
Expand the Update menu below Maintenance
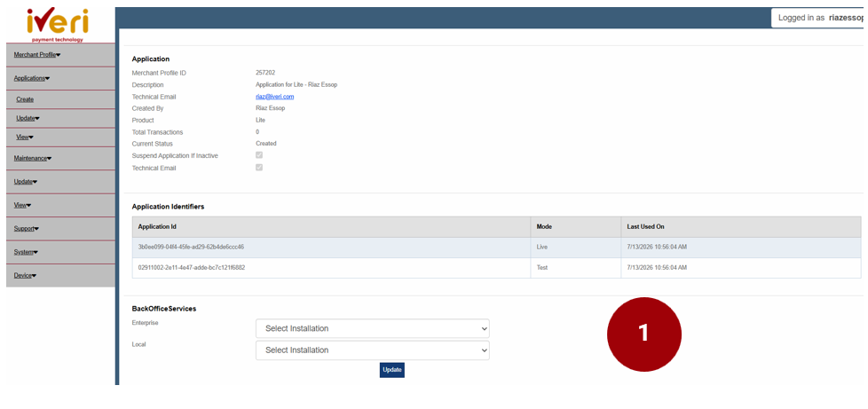pyautogui.click(x=26, y=182)
